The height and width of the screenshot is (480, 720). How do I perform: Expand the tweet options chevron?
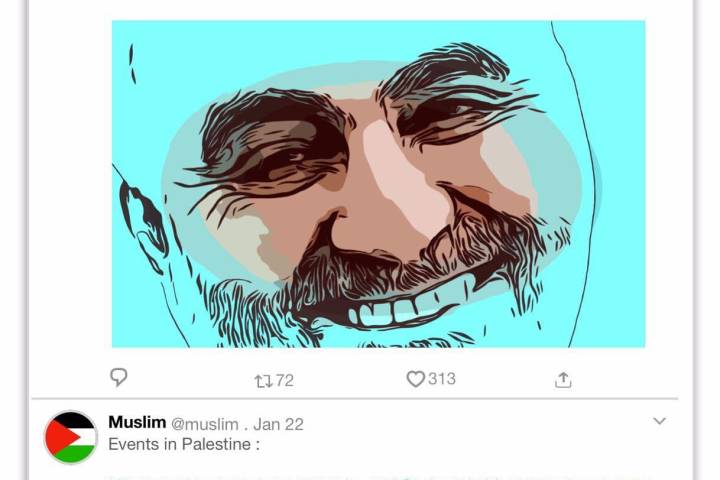[659, 421]
